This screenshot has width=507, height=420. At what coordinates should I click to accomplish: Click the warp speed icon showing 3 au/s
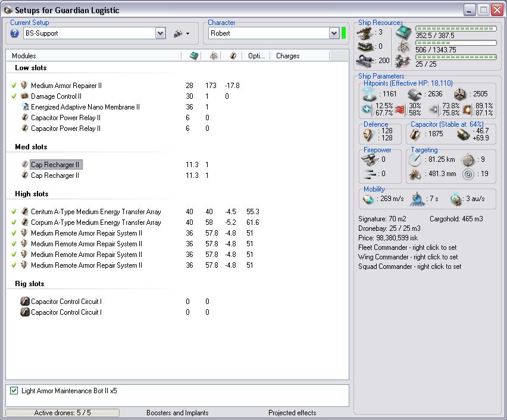[456, 199]
